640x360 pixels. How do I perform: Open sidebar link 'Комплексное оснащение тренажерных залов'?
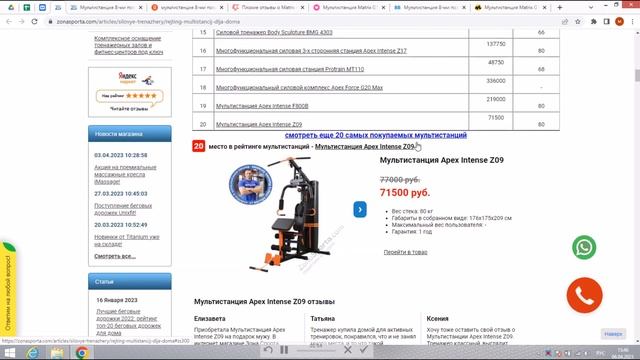coord(129,45)
